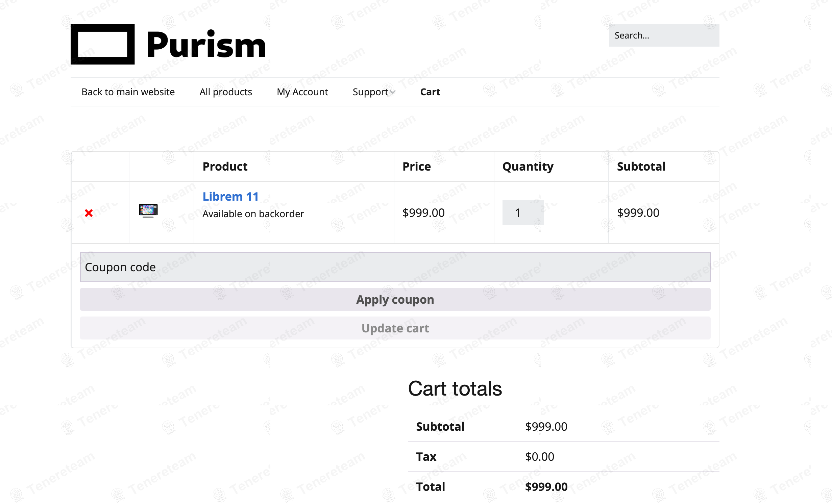
Task: Remove Librem 11 using the red X
Action: pyautogui.click(x=89, y=213)
